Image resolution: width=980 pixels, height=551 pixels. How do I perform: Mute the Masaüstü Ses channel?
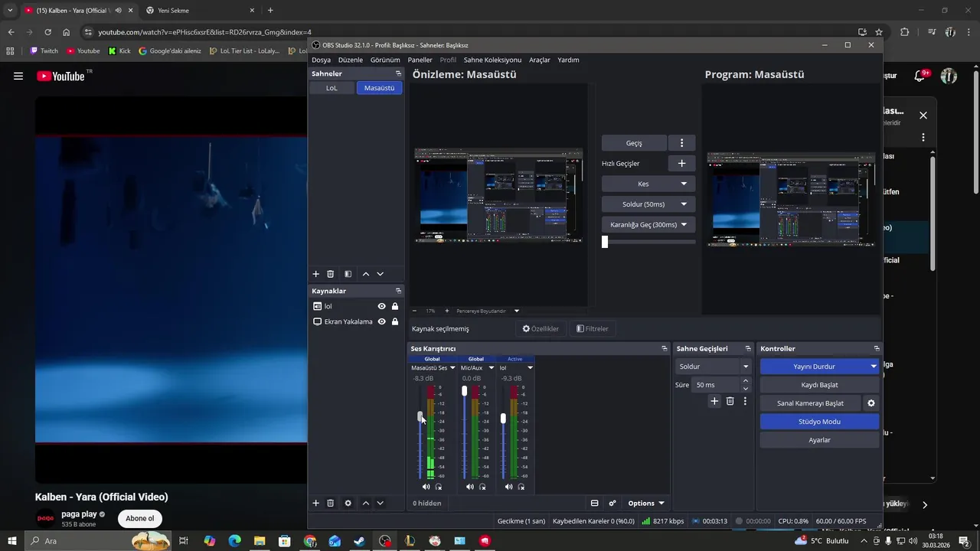(x=426, y=487)
